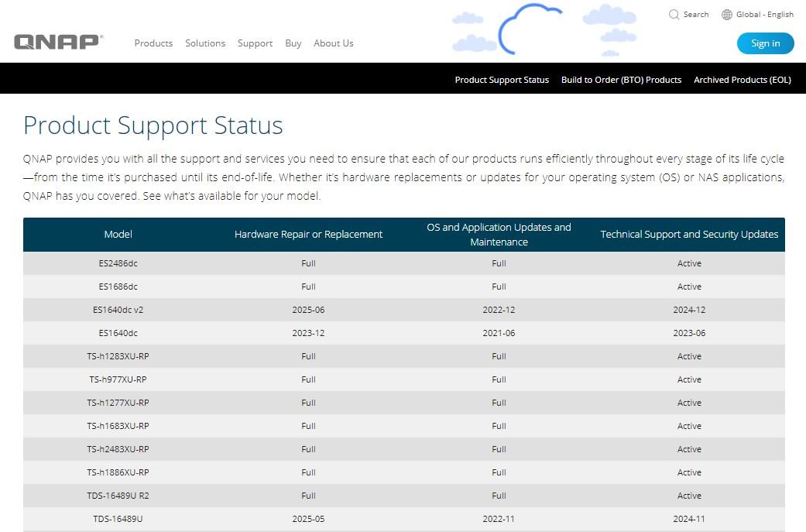Click the 2021-06 OS updates date
The image size is (806, 532).
pos(499,333)
